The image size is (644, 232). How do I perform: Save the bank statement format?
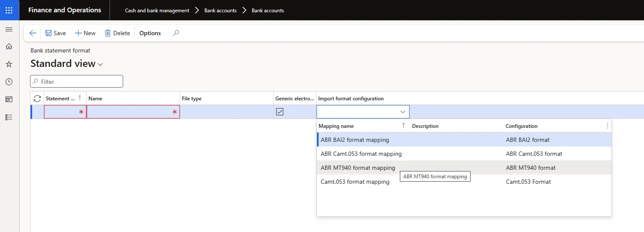click(x=55, y=33)
